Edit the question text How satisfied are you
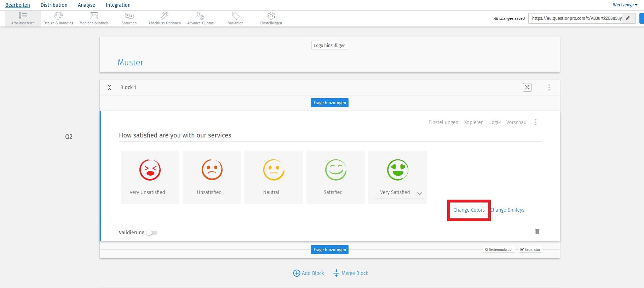The width and height of the screenshot is (644, 288). (x=175, y=135)
